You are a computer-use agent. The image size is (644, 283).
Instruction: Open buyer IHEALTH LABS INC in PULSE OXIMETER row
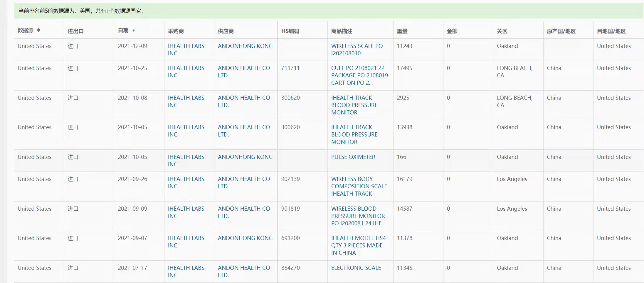coord(186,161)
